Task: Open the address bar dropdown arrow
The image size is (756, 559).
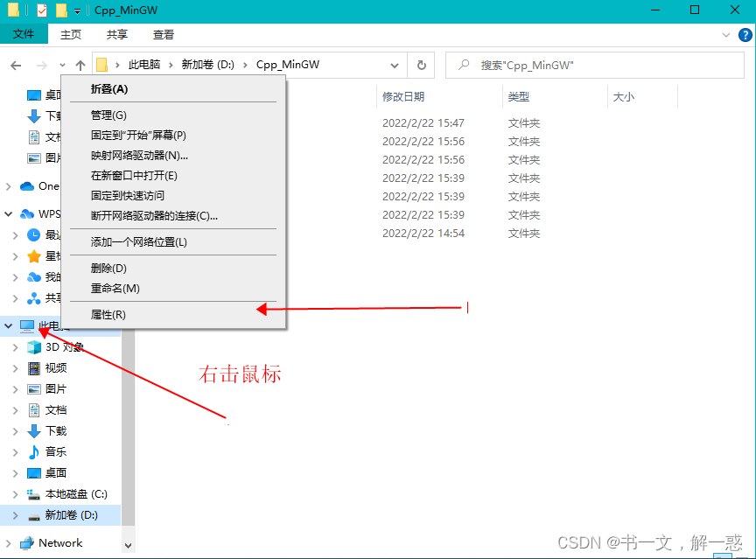Action: (x=395, y=65)
